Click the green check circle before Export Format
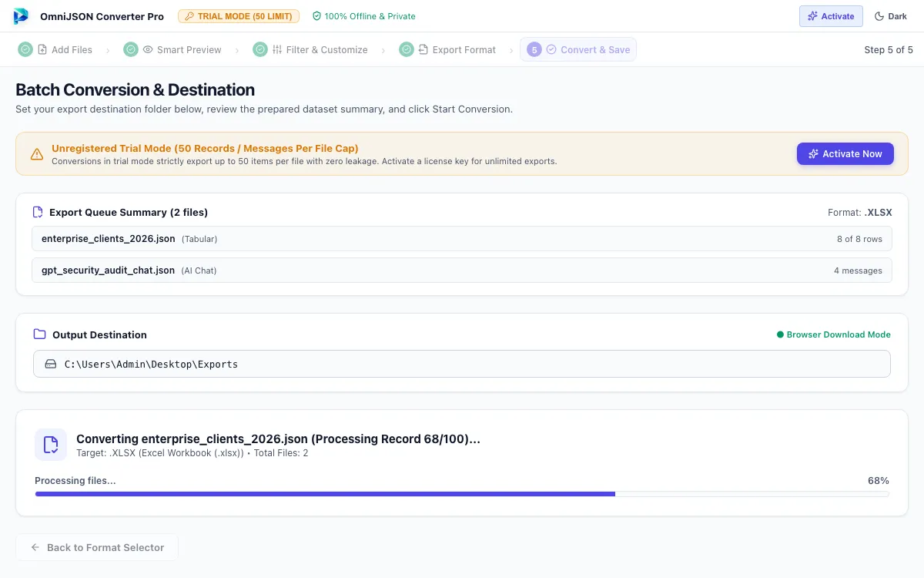Viewport: 924px width, 578px height. coord(407,49)
